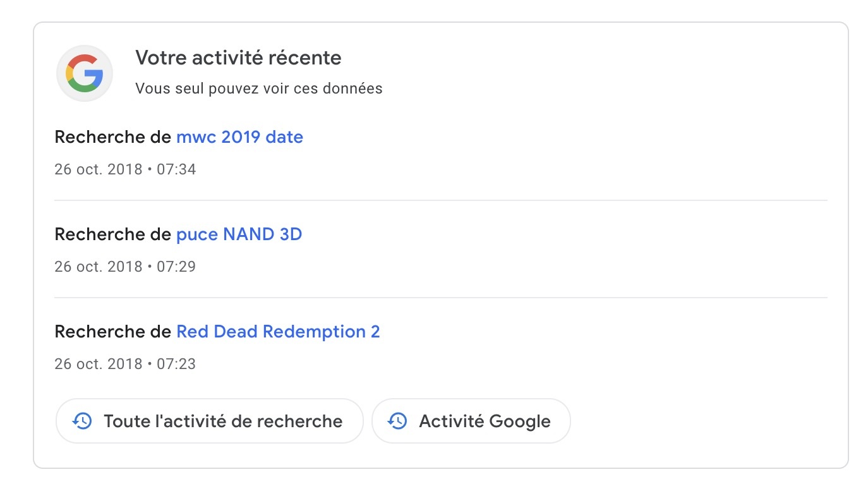
Task: Open the "mwc 2019 date" search link
Action: tap(239, 137)
